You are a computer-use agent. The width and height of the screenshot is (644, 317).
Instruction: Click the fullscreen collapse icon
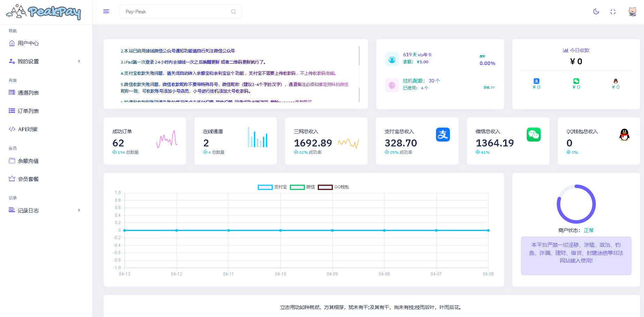point(613,12)
